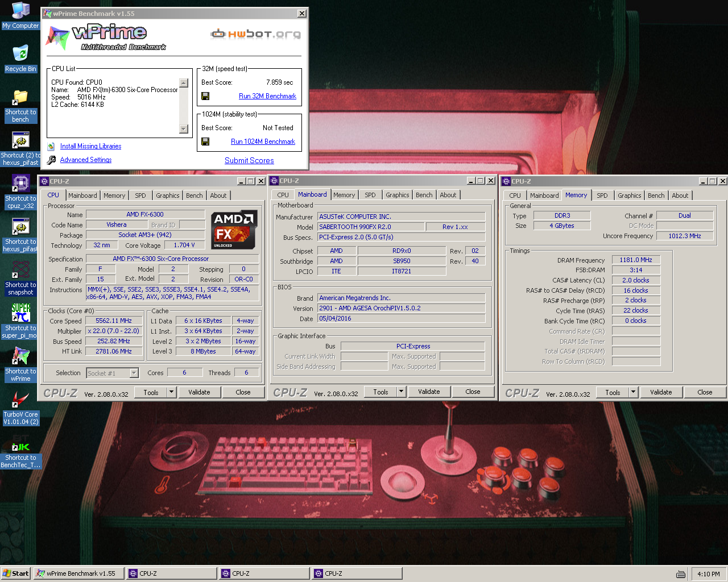Screen dimensions: 728x582
Task: Run the 1024M Benchmark link
Action: 263,142
